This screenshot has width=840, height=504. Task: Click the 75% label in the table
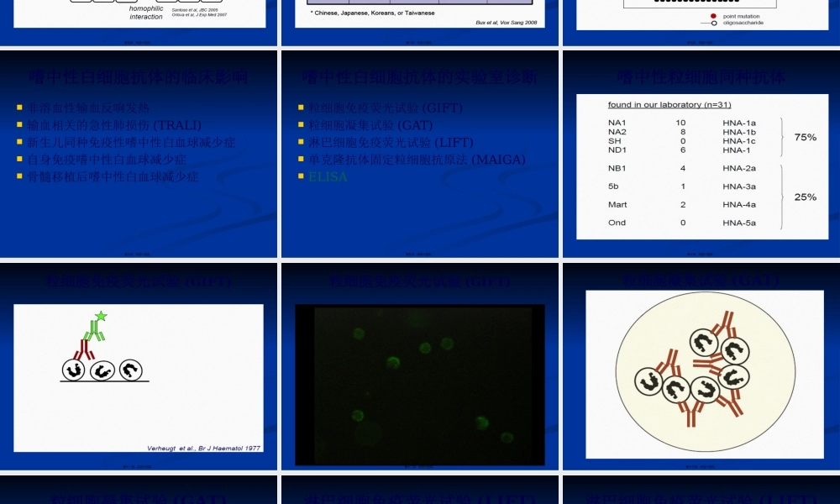pos(805,137)
